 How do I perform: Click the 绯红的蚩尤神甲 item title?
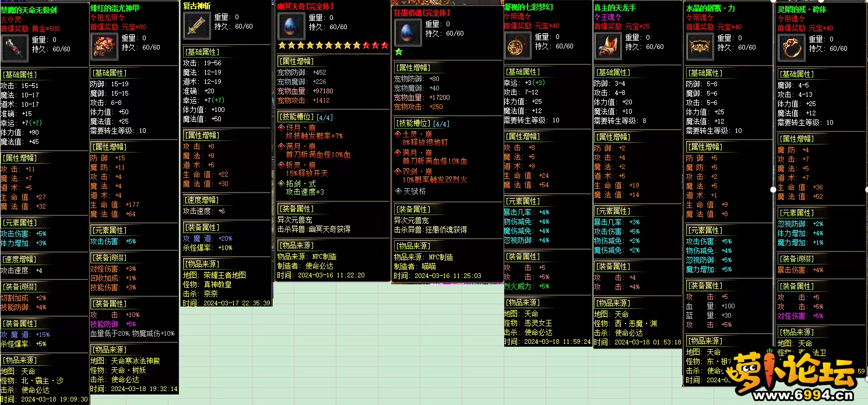[x=114, y=8]
